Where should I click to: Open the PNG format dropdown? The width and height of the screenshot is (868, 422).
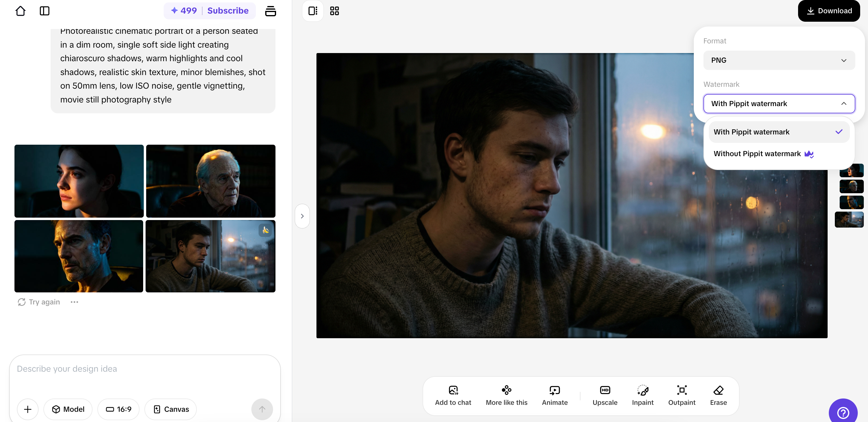tap(779, 60)
